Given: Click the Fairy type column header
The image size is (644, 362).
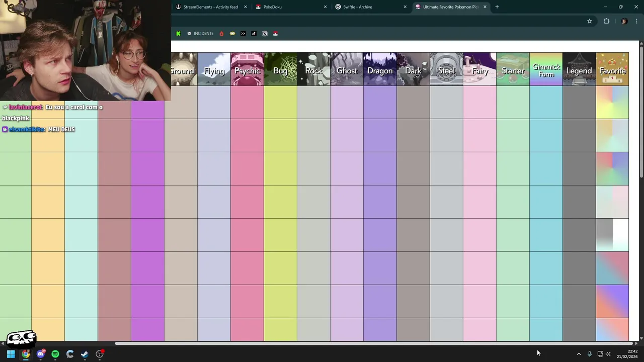Looking at the screenshot, I should coord(479,69).
